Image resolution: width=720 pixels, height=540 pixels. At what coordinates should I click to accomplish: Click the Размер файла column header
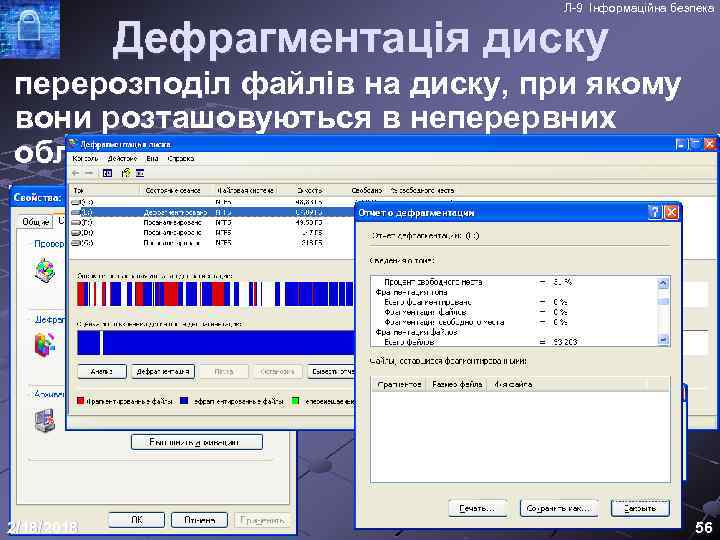(x=457, y=384)
